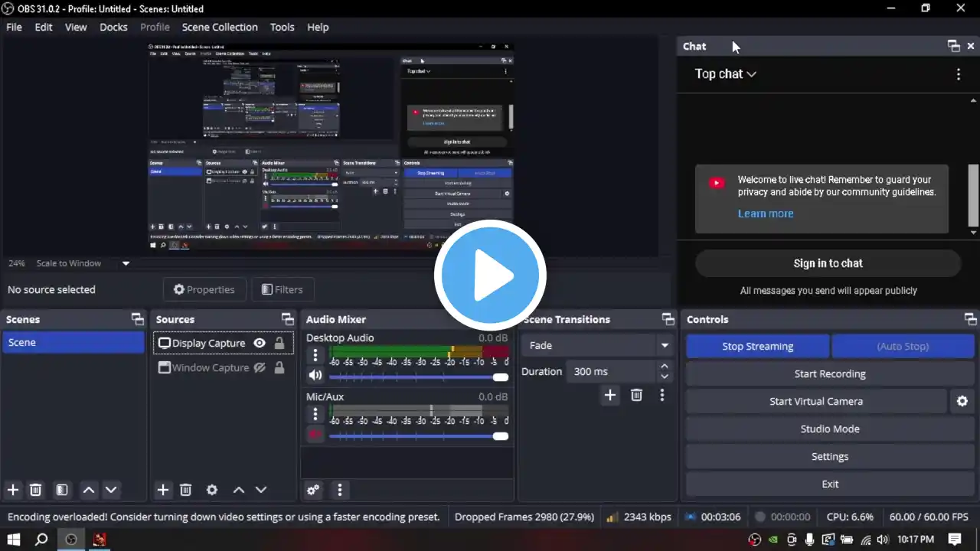Open Audio Mixer toolbar three-dot menu
This screenshot has width=980, height=551.
(340, 490)
